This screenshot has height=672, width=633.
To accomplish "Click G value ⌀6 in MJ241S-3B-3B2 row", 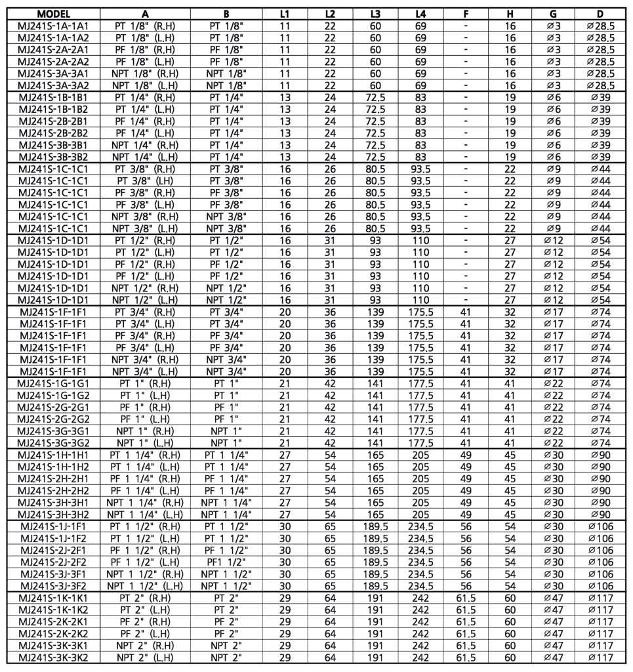I will [554, 157].
